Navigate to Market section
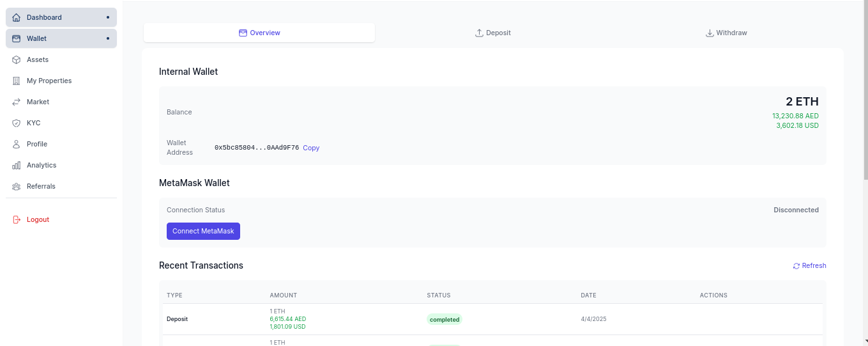868x346 pixels. pyautogui.click(x=61, y=102)
